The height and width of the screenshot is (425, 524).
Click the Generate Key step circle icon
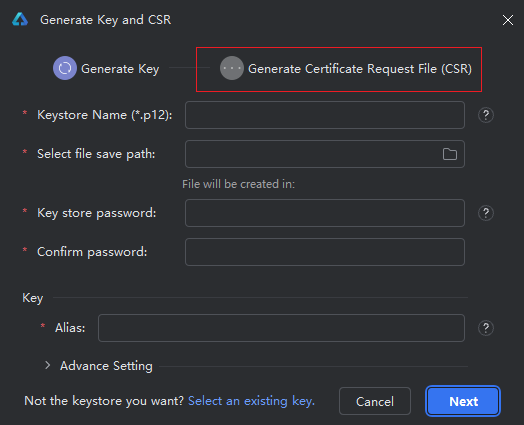[65, 68]
